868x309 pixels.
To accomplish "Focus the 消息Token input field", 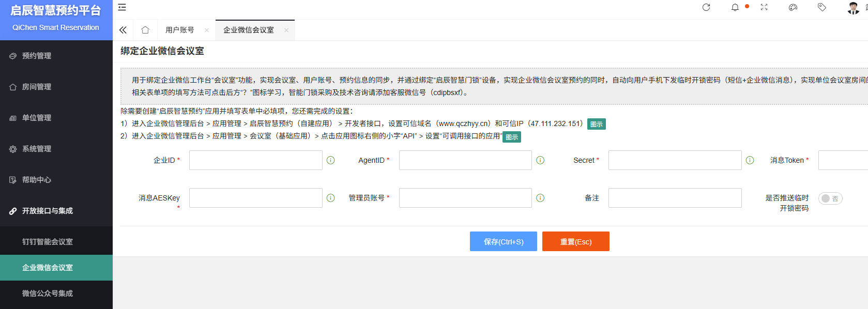I will [x=843, y=160].
